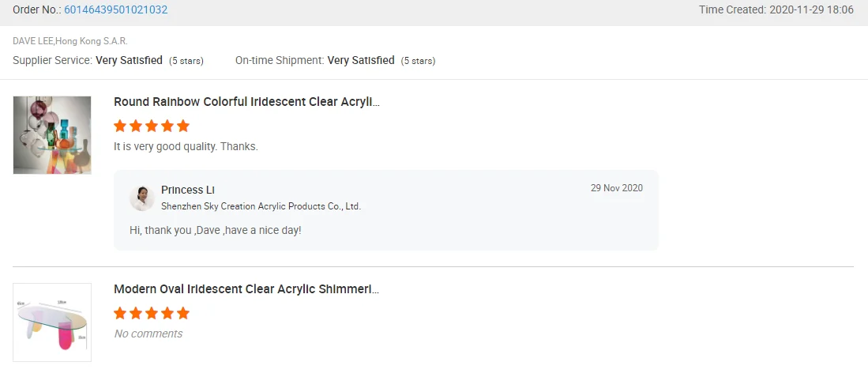Click the "No comments" text under Modern Oval

(x=148, y=334)
